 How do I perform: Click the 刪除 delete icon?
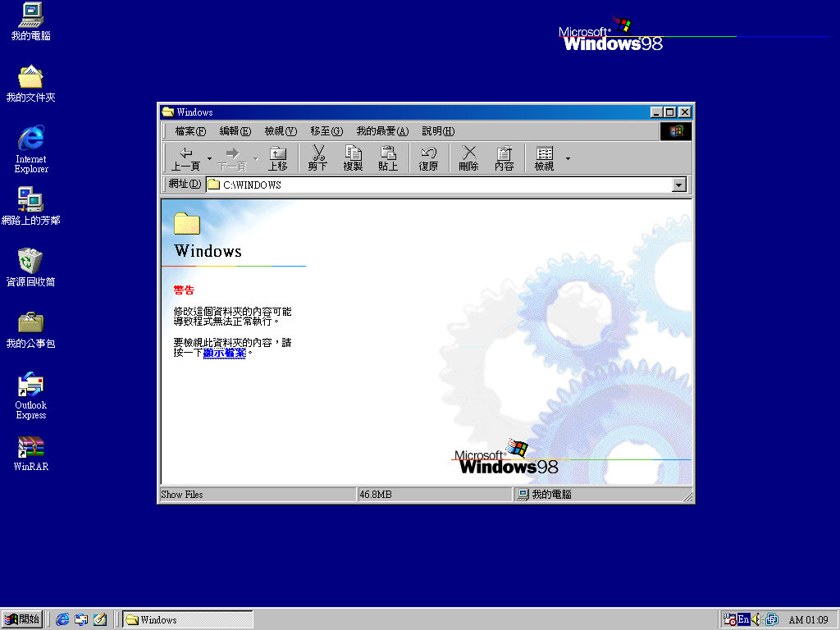click(x=468, y=158)
